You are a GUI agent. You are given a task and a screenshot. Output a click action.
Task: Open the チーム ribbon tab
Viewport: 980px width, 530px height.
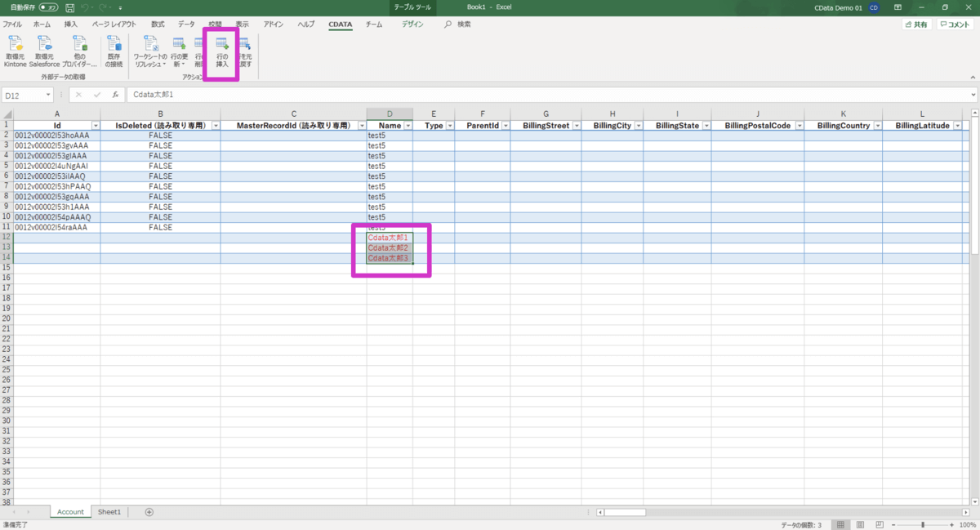point(374,24)
